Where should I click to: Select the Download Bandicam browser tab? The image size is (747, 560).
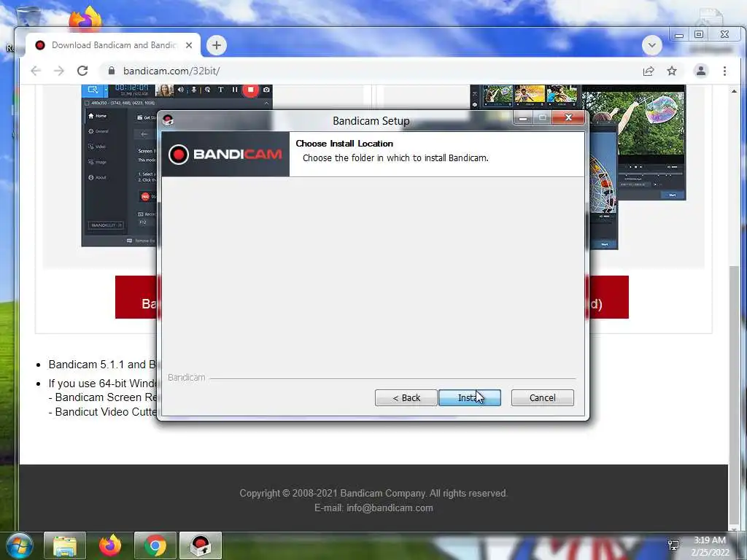coord(113,45)
